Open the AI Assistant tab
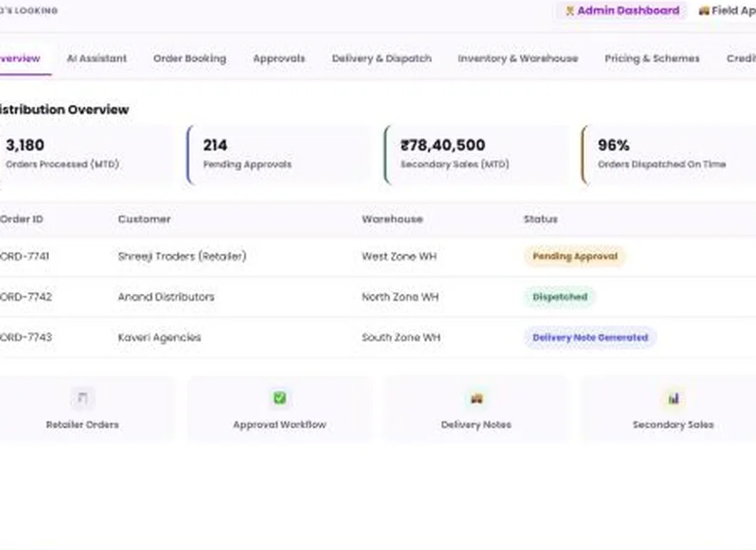The height and width of the screenshot is (550, 756). [97, 58]
